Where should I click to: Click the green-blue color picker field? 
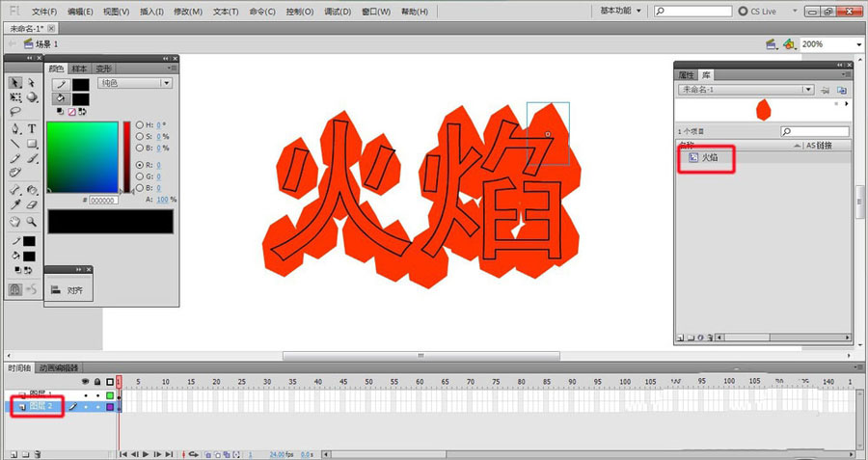(82, 156)
